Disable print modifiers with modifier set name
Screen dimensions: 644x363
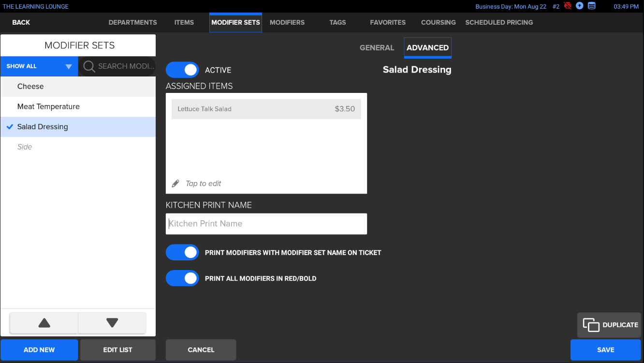click(182, 252)
